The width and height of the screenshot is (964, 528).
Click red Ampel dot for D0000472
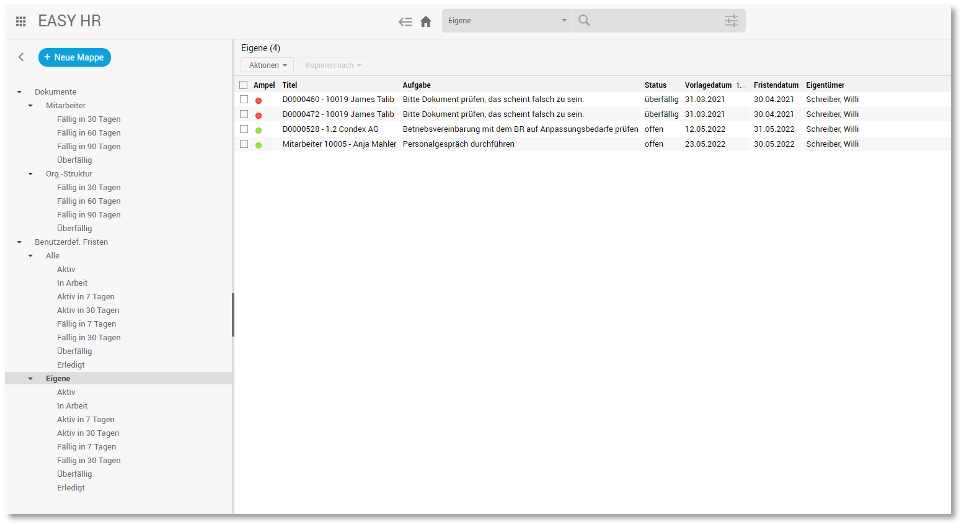(x=258, y=115)
